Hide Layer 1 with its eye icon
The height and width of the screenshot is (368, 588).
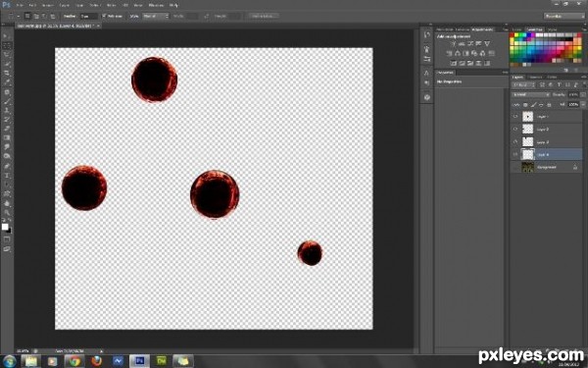point(515,117)
